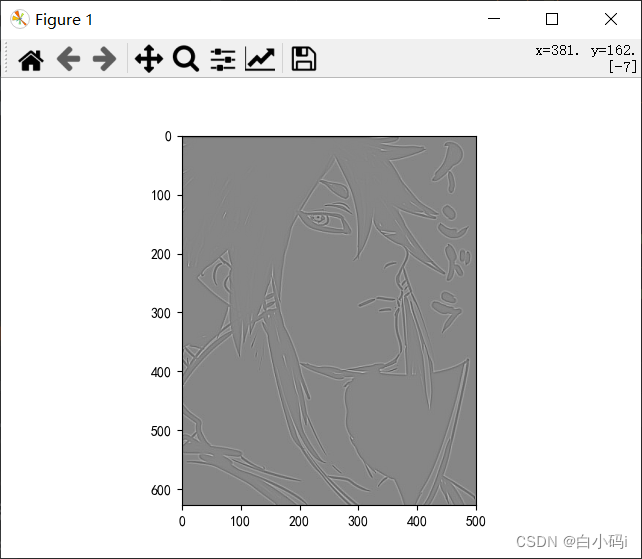Image resolution: width=642 pixels, height=559 pixels.
Task: Open Edit axis and curve parameters icon
Action: [260, 59]
